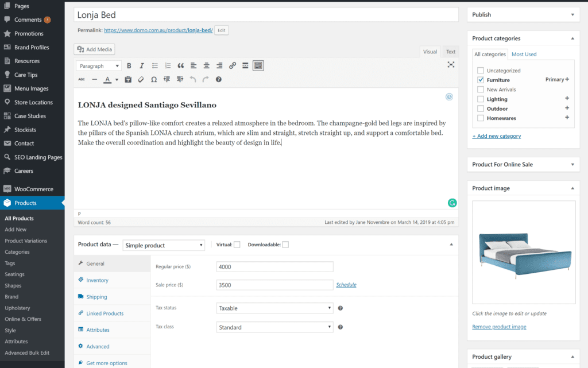Open the Tax status dropdown
588x368 pixels.
pyautogui.click(x=274, y=308)
